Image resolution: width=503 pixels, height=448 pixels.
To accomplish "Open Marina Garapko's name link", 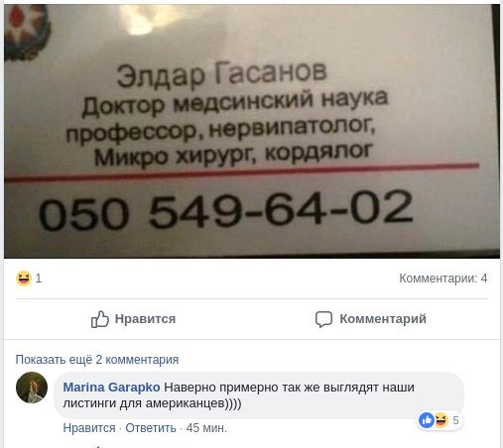I will click(111, 388).
